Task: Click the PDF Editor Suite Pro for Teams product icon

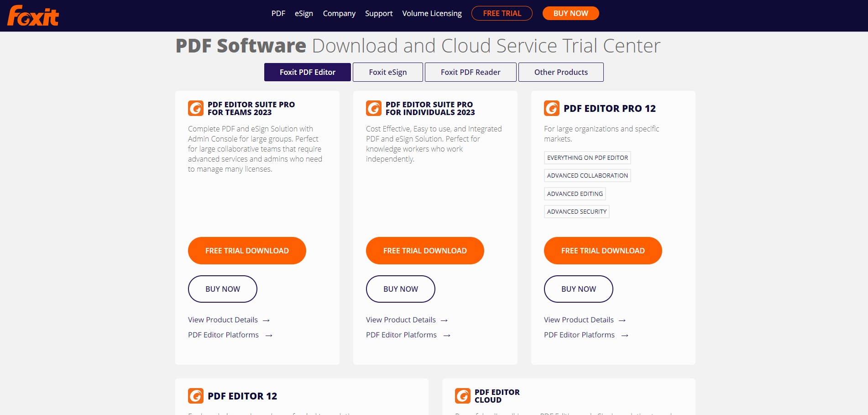Action: click(196, 108)
